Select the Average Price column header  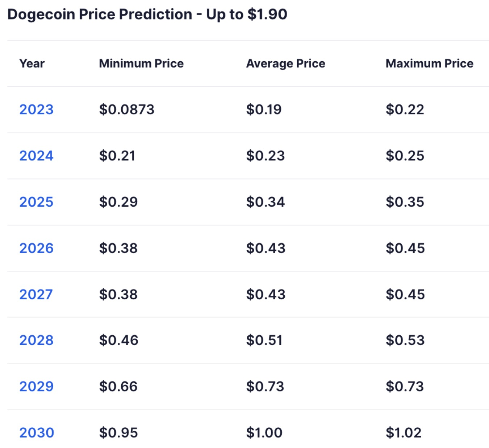[x=285, y=63]
